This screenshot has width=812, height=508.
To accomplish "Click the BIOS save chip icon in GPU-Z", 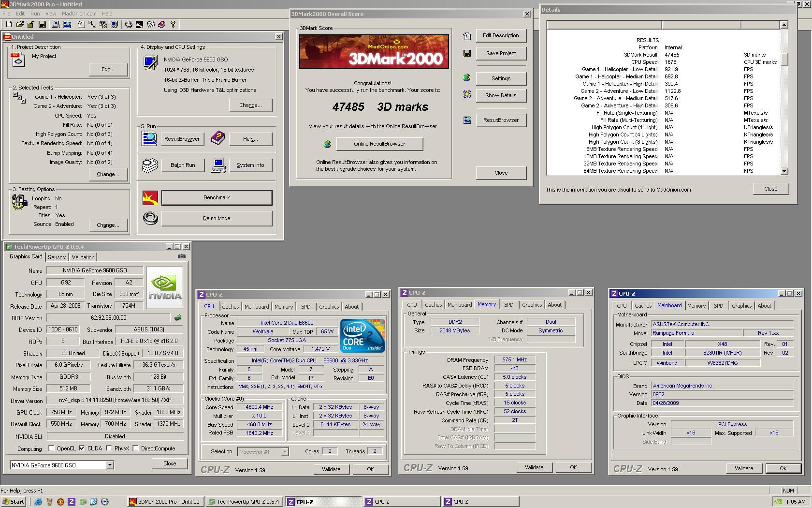I will click(x=178, y=318).
